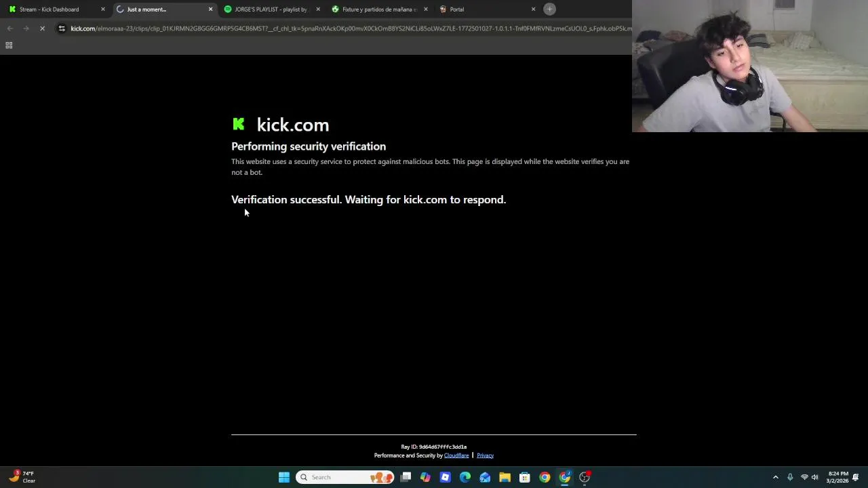Open the notification center icon
This screenshot has height=488, width=868.
tap(856, 477)
